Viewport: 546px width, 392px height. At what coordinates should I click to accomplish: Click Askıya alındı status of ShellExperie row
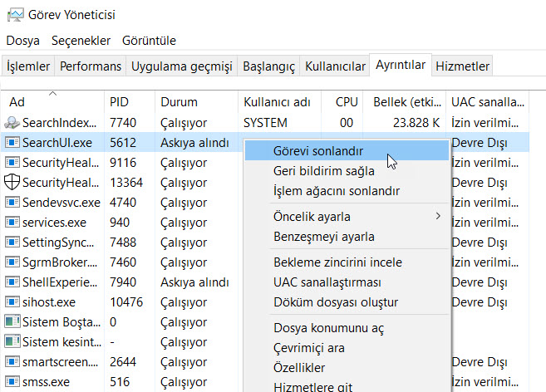[x=194, y=282]
